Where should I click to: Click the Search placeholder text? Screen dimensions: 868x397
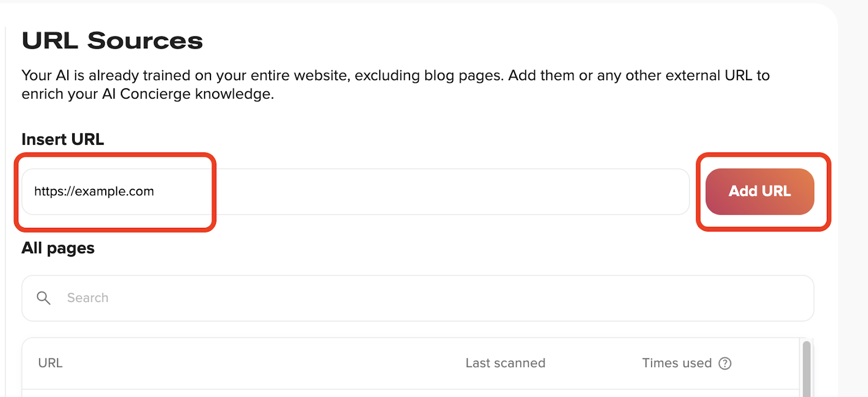88,298
